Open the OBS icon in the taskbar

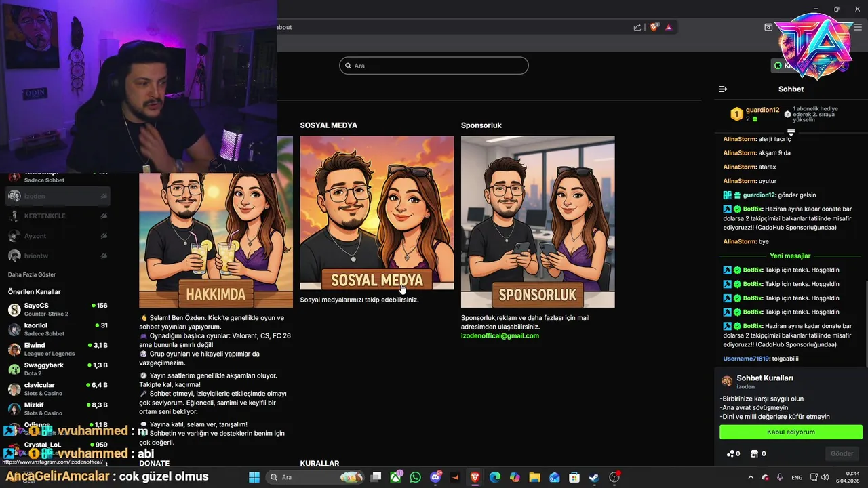[614, 477]
